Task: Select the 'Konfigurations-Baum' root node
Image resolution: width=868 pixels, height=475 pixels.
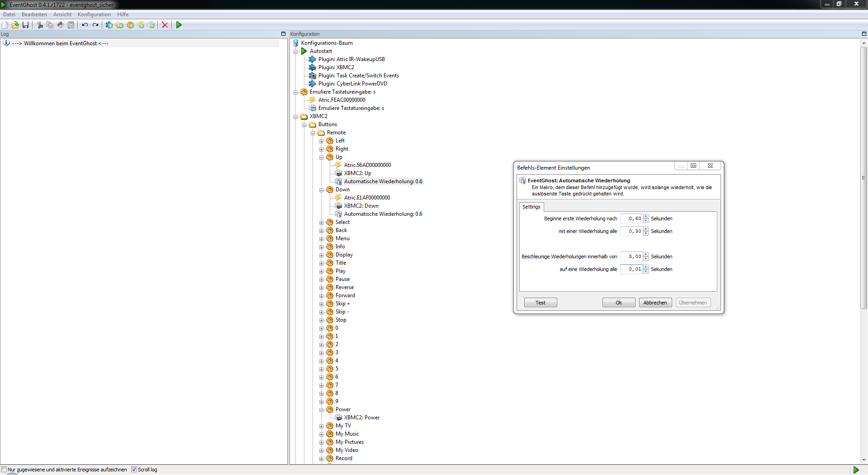Action: pyautogui.click(x=327, y=43)
